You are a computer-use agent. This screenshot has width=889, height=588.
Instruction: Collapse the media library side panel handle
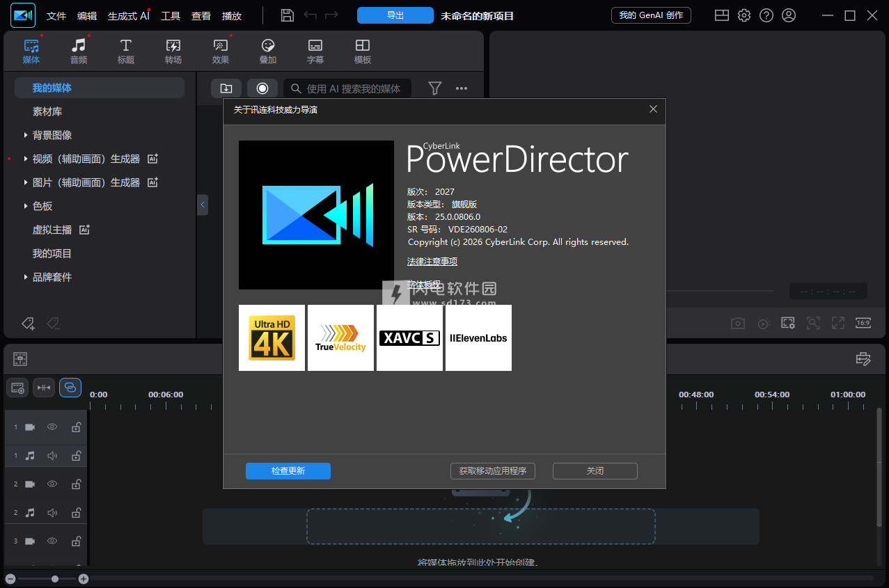(203, 205)
